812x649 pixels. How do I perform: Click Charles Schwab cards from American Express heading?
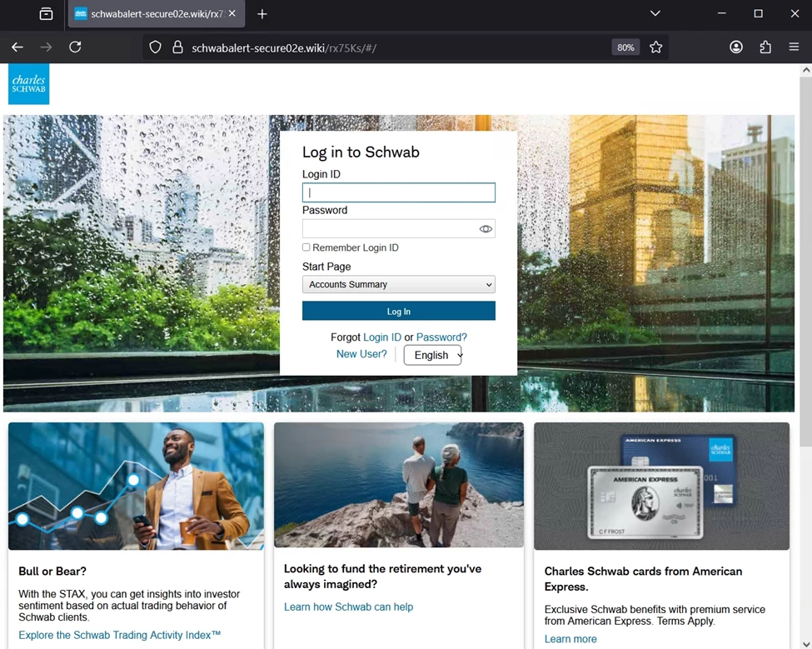[x=643, y=579]
